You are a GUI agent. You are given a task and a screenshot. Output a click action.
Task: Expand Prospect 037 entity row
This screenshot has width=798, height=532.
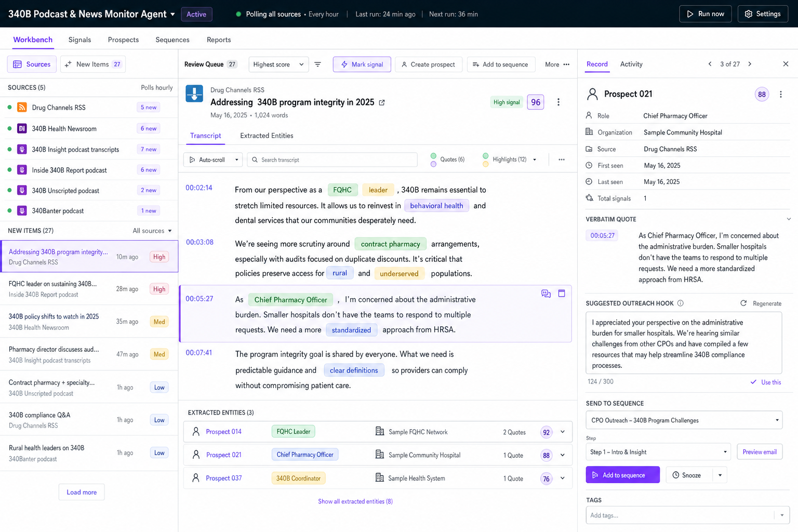[562, 478]
